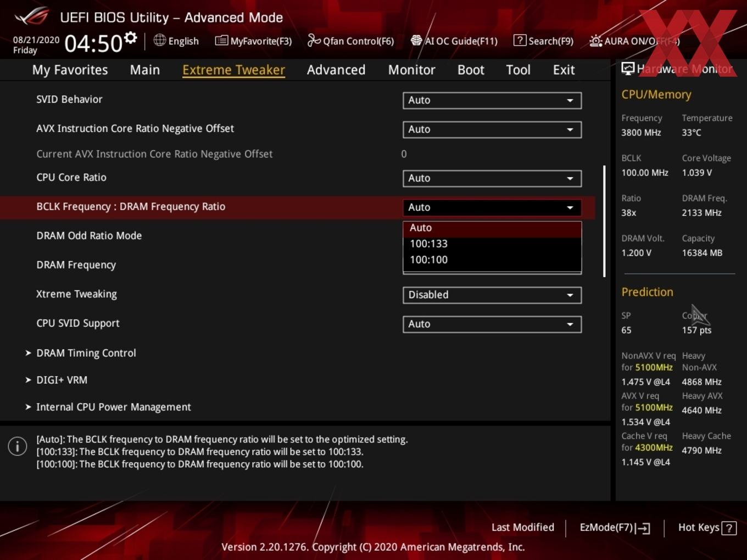The width and height of the screenshot is (747, 560).
Task: Select 100:133 ratio option
Action: pyautogui.click(x=492, y=244)
